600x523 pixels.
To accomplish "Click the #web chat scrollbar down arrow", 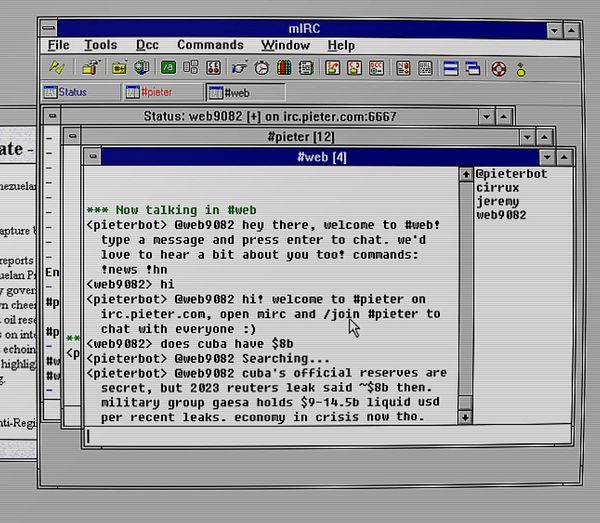I will (x=465, y=417).
